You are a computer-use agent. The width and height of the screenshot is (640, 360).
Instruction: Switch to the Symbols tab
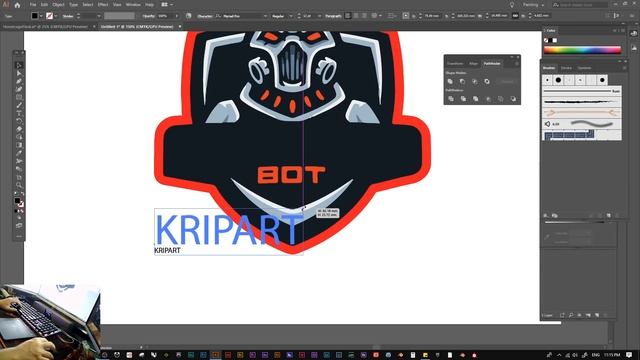[584, 68]
